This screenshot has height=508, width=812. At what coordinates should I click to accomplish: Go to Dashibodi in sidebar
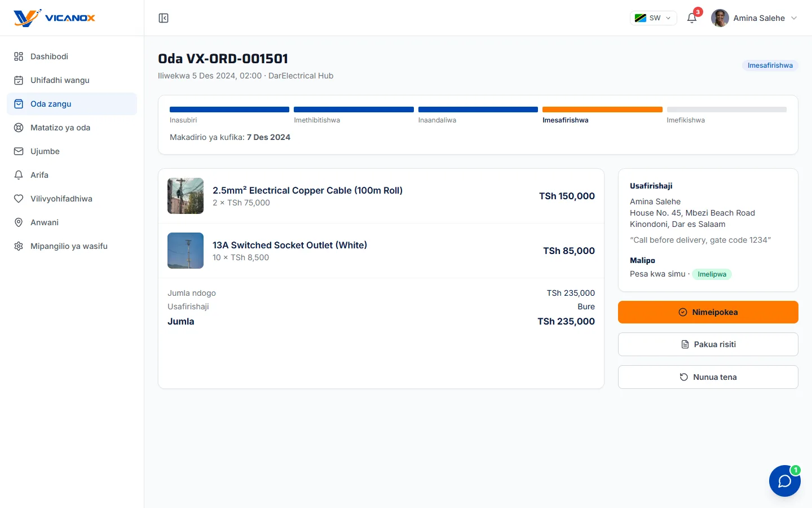point(72,56)
